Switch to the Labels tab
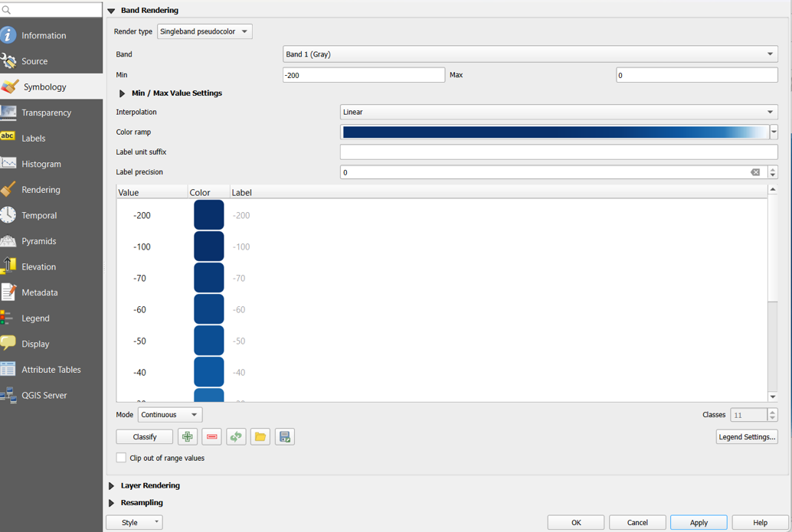792x532 pixels. point(34,139)
